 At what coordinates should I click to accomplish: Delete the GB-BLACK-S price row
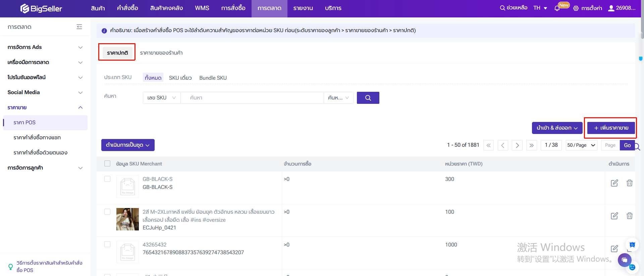629,183
